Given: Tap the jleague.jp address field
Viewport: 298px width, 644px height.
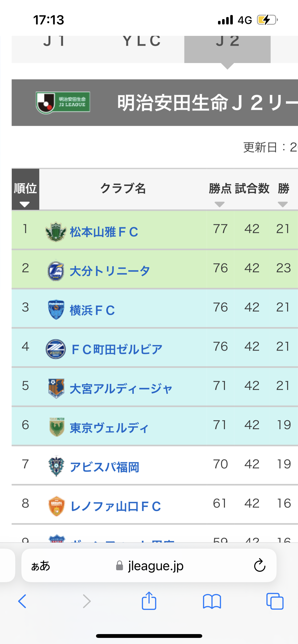Looking at the screenshot, I should (x=155, y=566).
